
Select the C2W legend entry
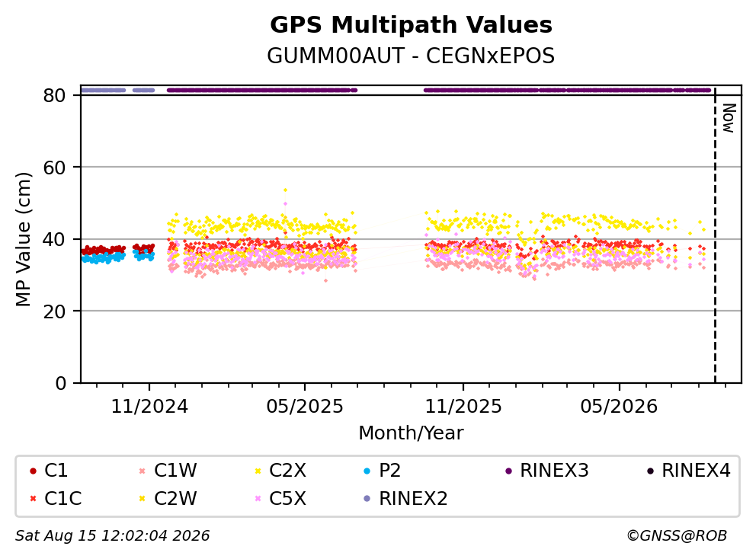168,499
